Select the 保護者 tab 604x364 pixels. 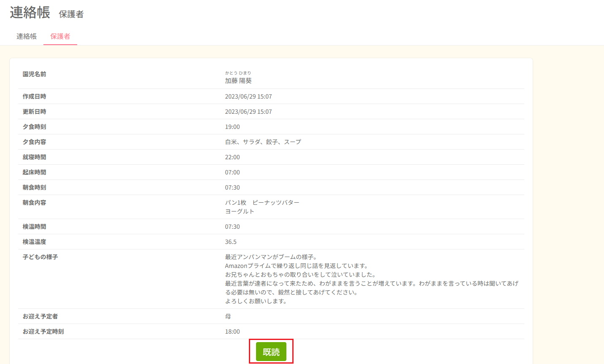[60, 36]
